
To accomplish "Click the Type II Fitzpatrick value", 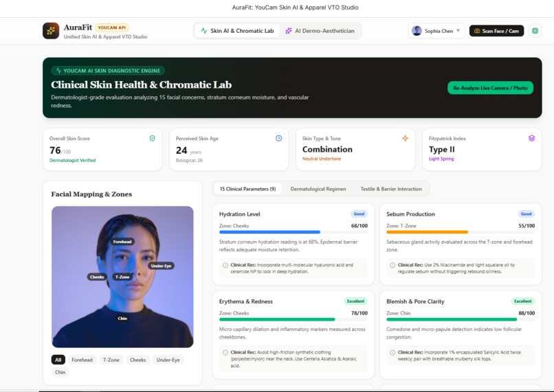I will tap(442, 149).
